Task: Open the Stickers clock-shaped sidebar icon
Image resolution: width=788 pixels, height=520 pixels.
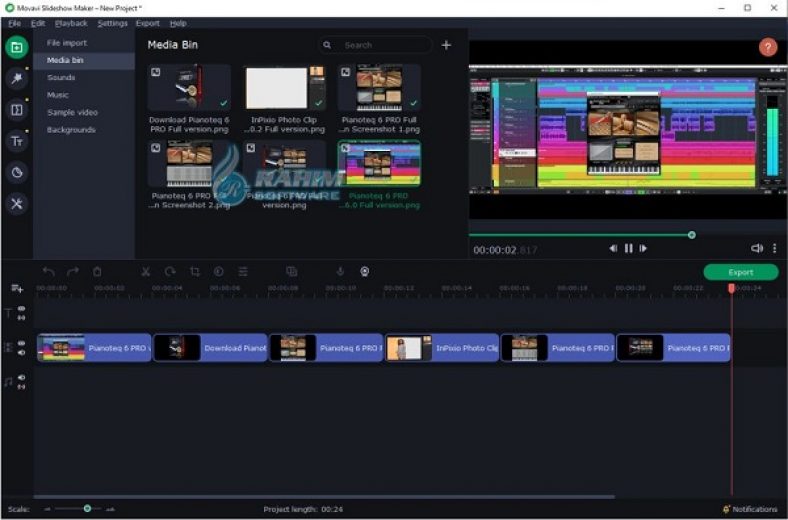Action: [x=17, y=172]
